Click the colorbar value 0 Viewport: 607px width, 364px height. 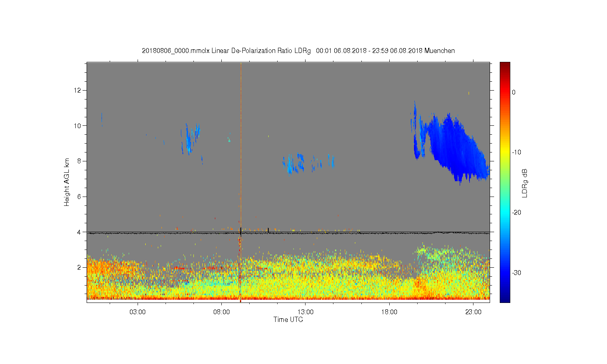click(x=514, y=92)
